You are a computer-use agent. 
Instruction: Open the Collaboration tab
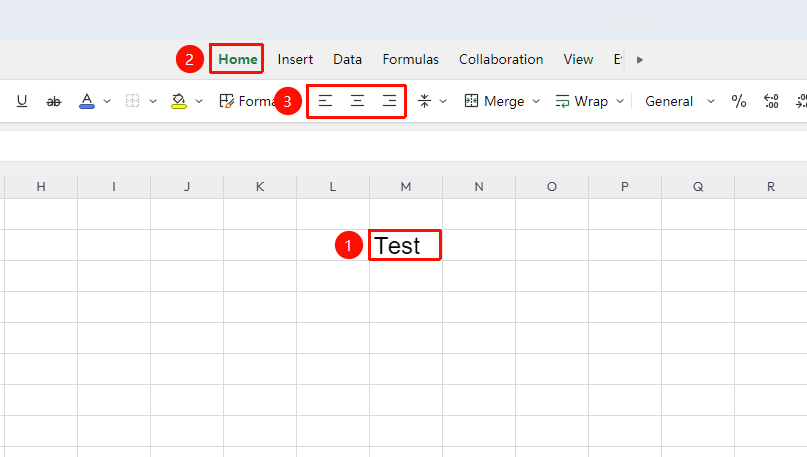point(501,59)
